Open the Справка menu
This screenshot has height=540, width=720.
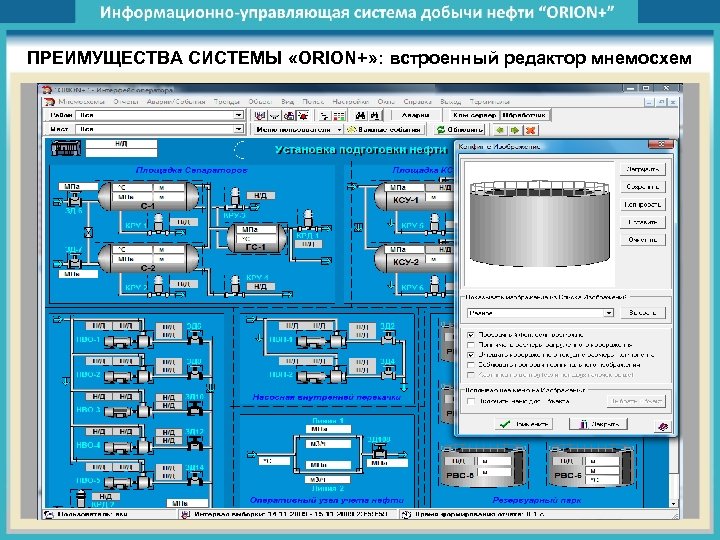click(x=417, y=101)
